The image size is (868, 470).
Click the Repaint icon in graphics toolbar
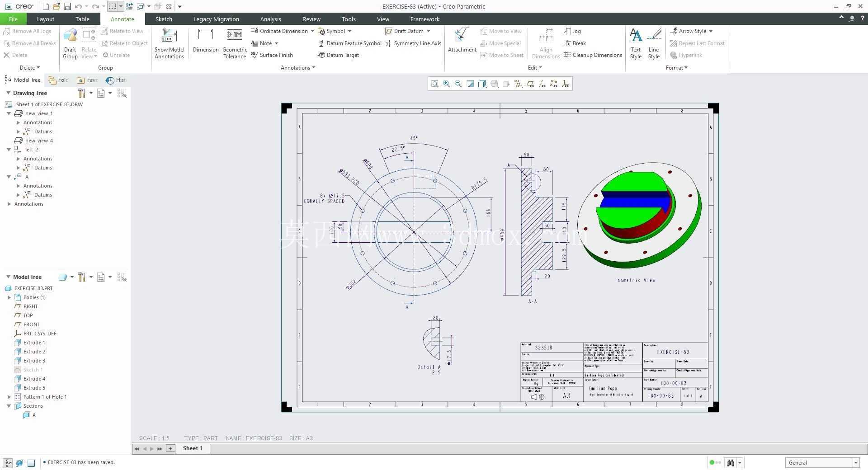tap(470, 84)
